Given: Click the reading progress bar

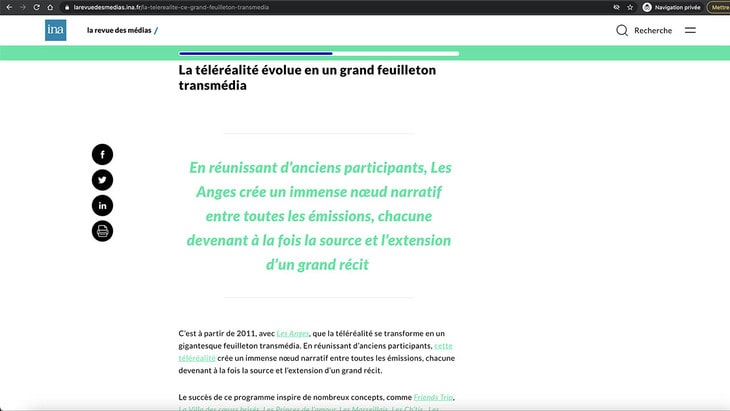Looking at the screenshot, I should click(x=319, y=54).
